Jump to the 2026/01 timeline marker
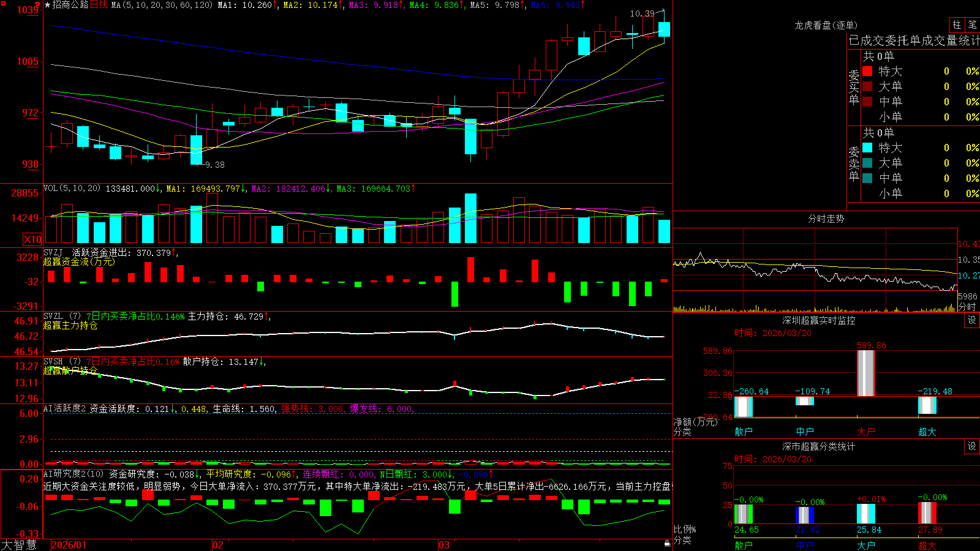 point(69,545)
